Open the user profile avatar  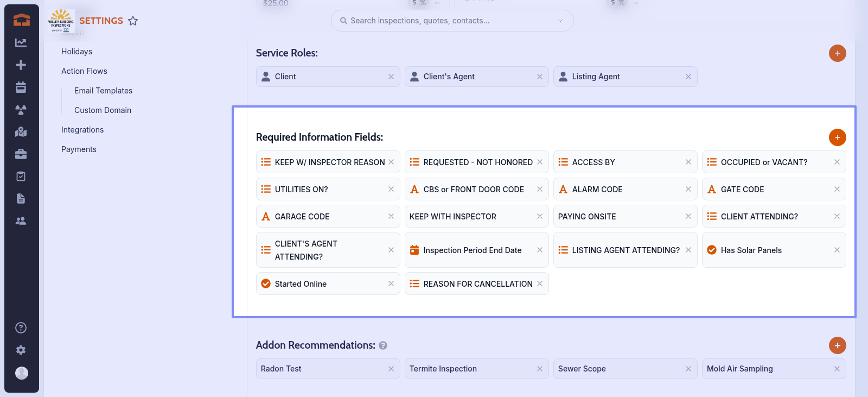coord(22,373)
